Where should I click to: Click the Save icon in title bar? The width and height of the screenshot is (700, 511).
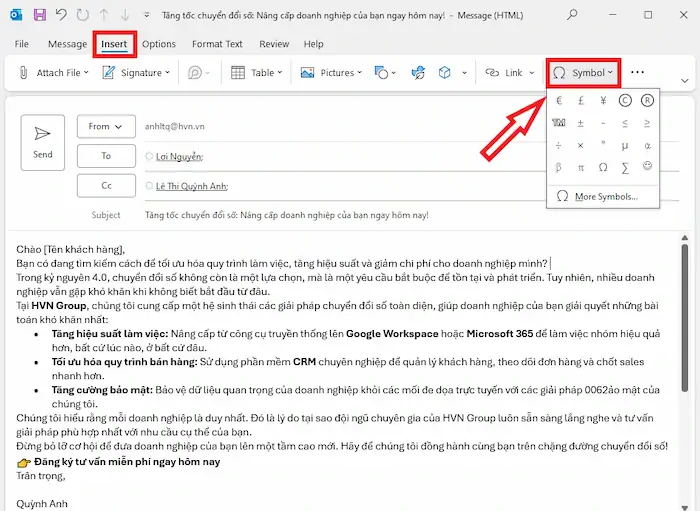(x=40, y=16)
